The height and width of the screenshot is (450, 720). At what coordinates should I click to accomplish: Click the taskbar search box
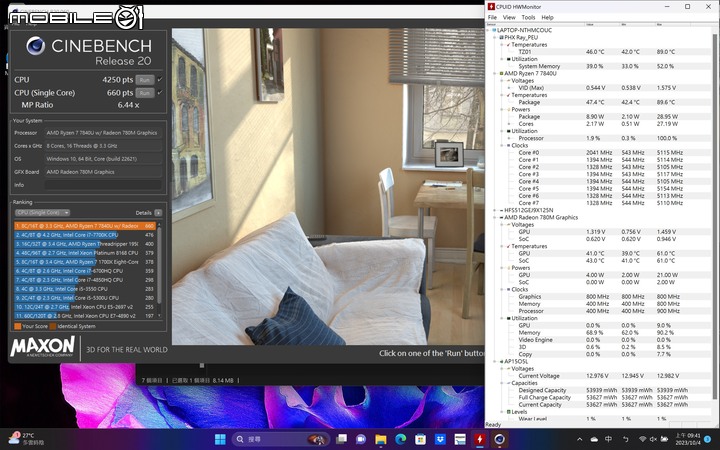[280, 439]
